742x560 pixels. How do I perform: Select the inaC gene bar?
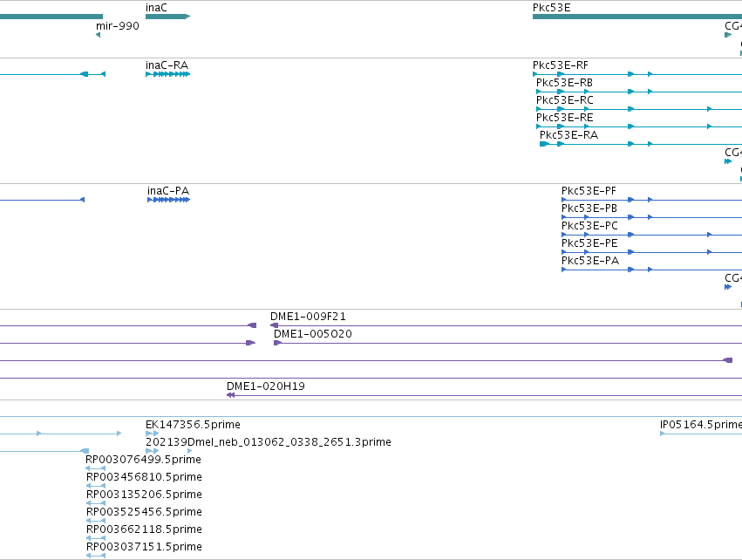tap(167, 17)
